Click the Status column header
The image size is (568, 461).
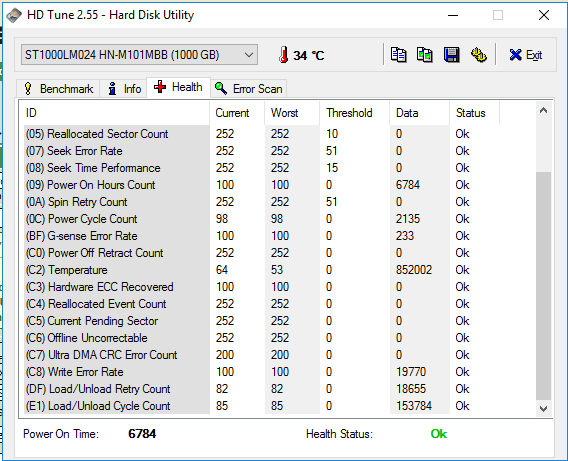point(475,113)
